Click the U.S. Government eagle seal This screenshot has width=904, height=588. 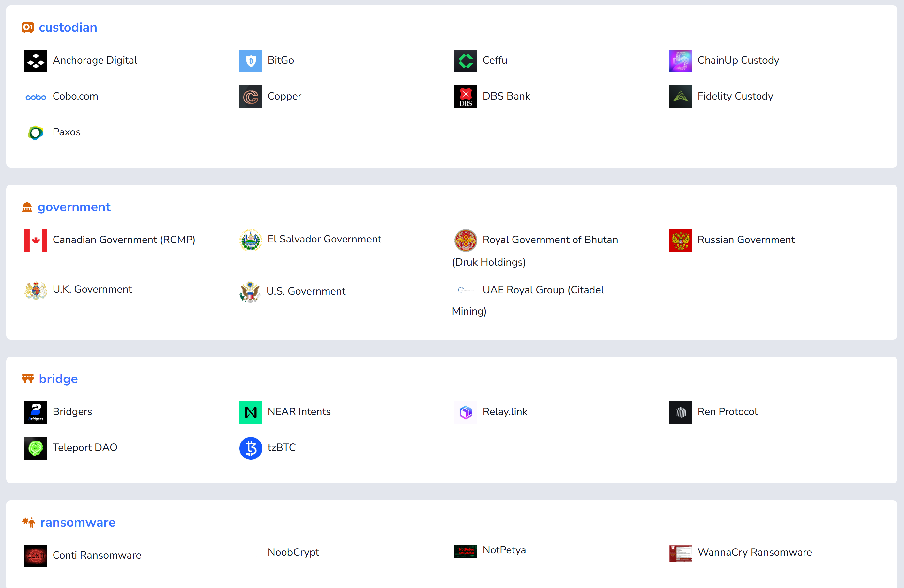tap(251, 292)
